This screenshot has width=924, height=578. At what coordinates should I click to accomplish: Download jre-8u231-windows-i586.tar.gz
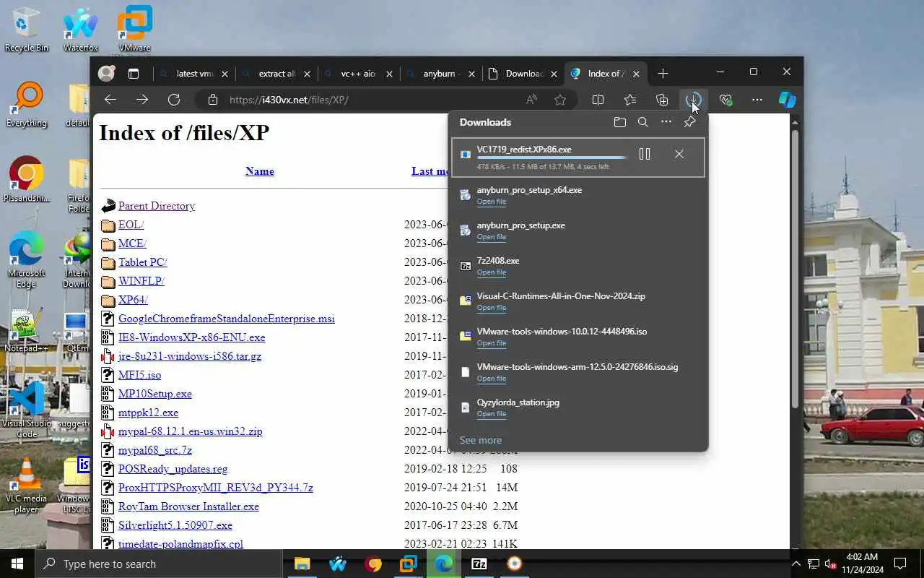(x=190, y=356)
